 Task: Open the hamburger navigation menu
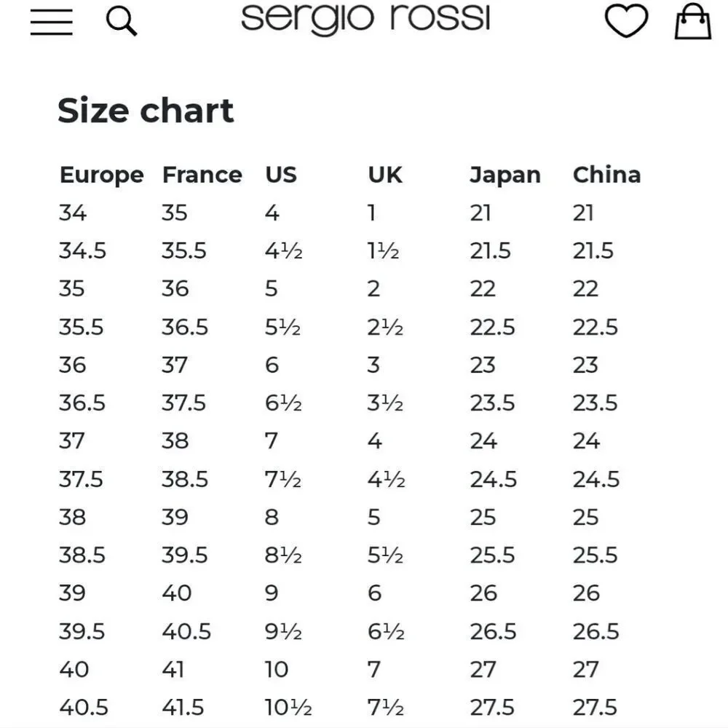[x=52, y=21]
